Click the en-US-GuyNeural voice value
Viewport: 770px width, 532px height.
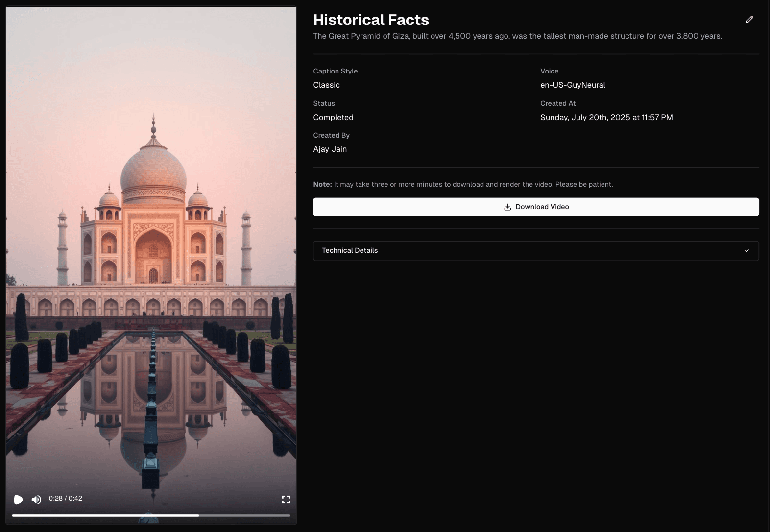[573, 85]
